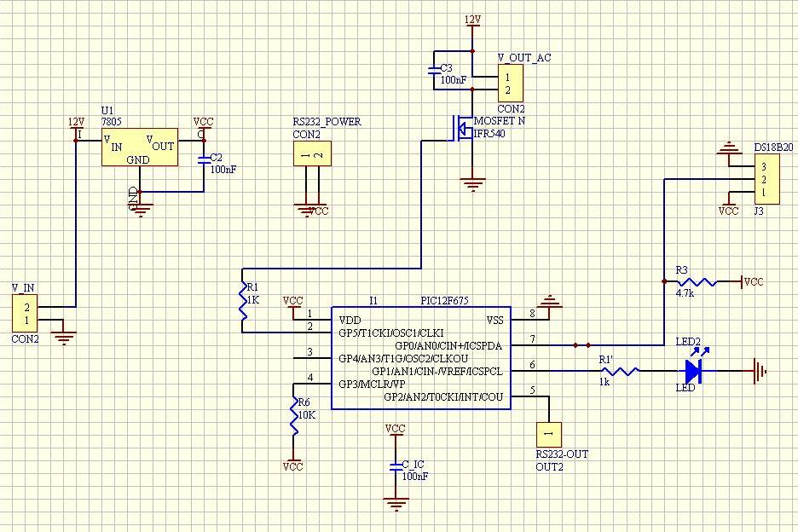Image resolution: width=798 pixels, height=532 pixels.
Task: Select the VCC port above VDD pin
Action: tap(293, 300)
